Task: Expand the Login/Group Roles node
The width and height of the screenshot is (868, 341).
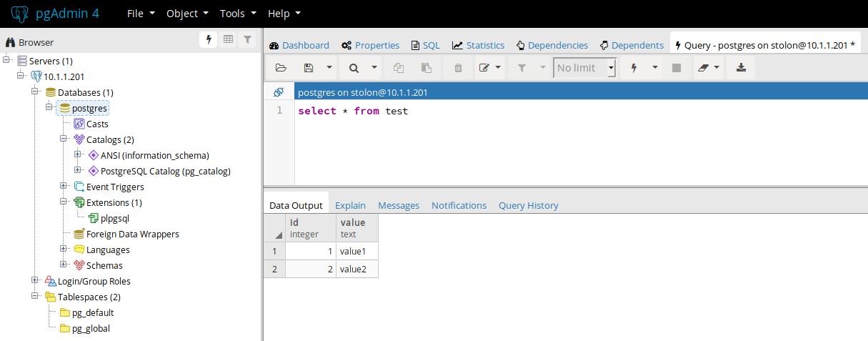Action: [x=35, y=280]
